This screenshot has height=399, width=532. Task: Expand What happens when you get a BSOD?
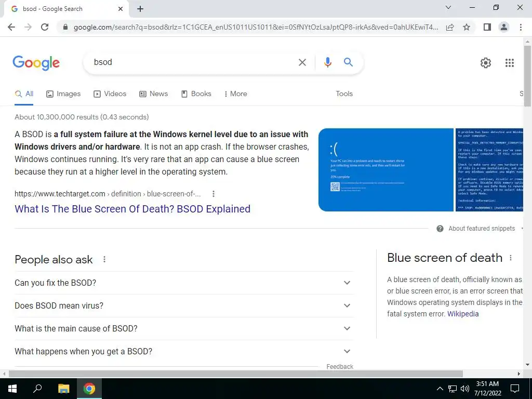(184, 352)
